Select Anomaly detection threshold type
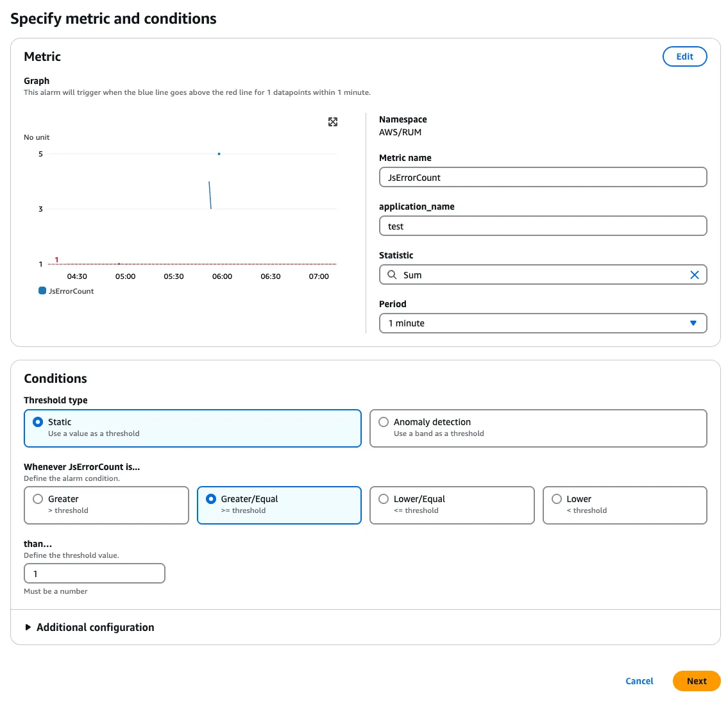The image size is (728, 706). (384, 422)
